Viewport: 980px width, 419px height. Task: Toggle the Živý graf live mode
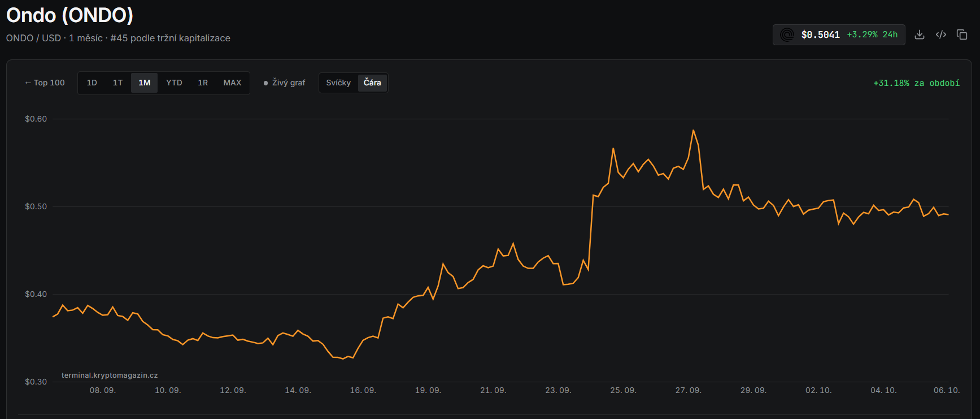point(284,83)
